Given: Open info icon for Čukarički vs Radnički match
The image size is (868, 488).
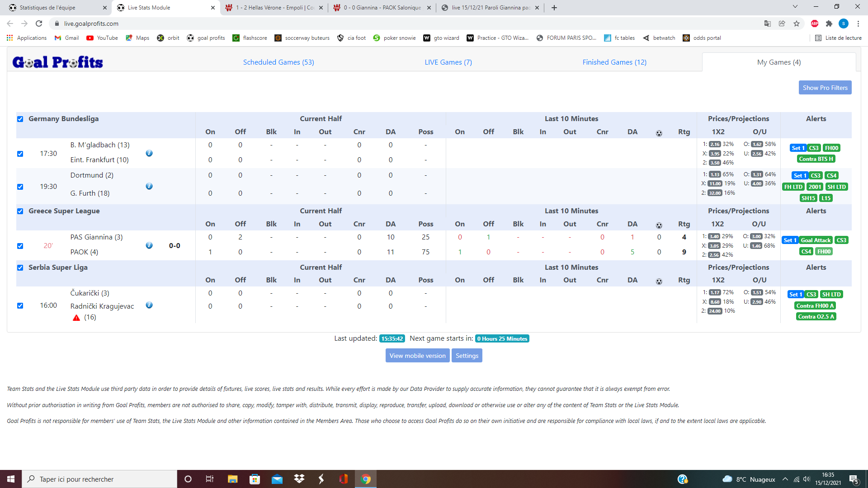Looking at the screenshot, I should (149, 305).
